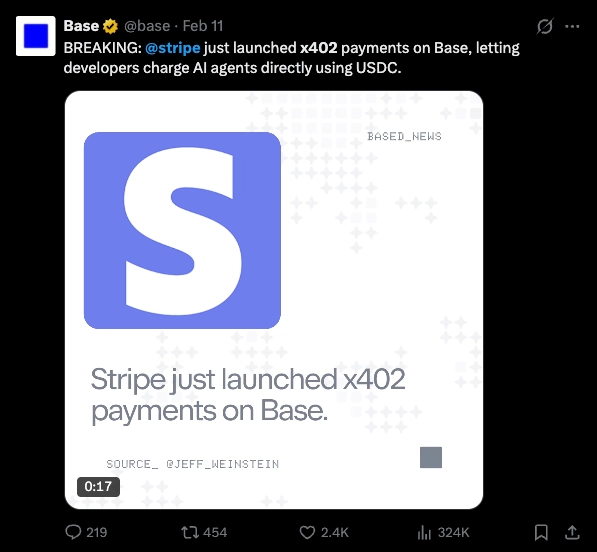
Task: Click the 0:17 video duration badge
Action: [x=98, y=487]
